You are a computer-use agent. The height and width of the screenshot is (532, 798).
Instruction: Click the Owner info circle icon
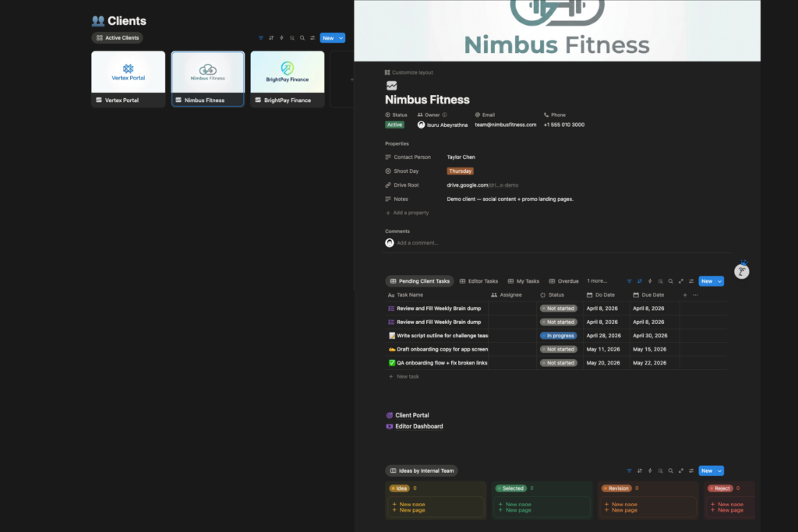pos(444,115)
